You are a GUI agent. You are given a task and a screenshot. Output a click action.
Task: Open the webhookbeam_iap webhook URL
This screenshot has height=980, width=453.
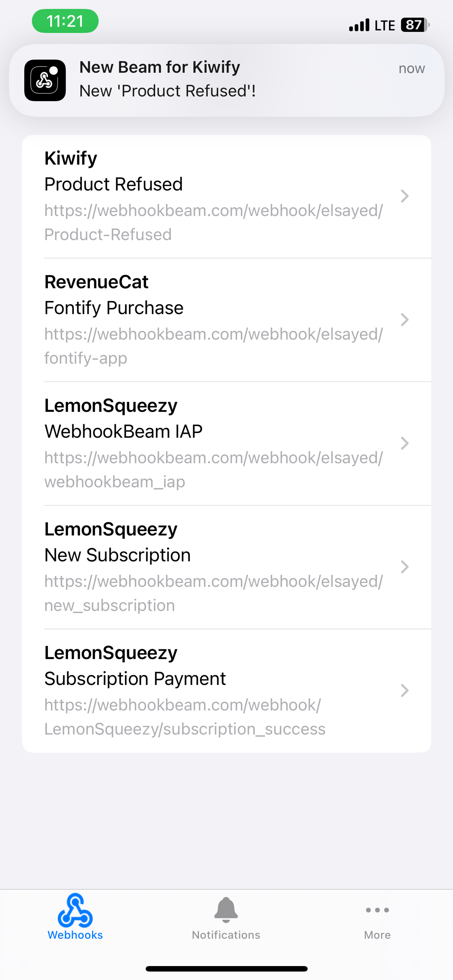pyautogui.click(x=213, y=470)
